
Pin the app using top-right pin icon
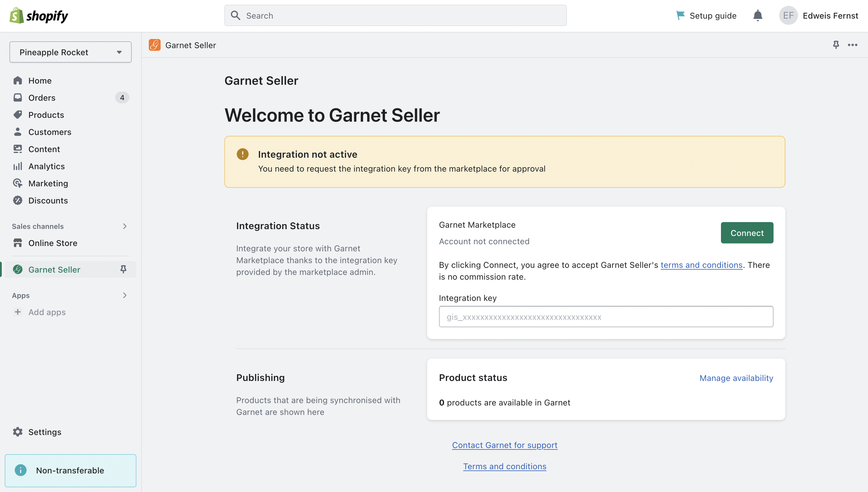[836, 45]
